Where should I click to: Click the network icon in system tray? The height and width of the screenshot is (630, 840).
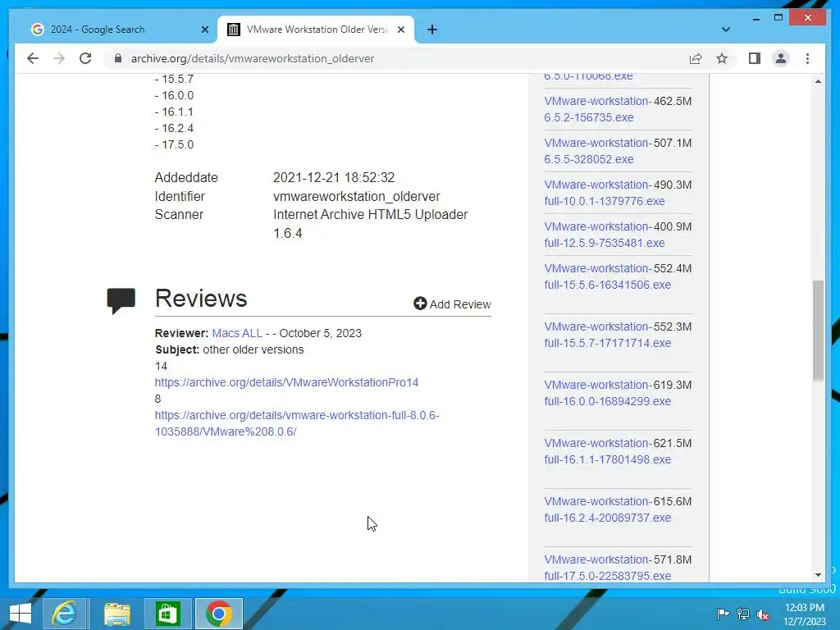742,614
